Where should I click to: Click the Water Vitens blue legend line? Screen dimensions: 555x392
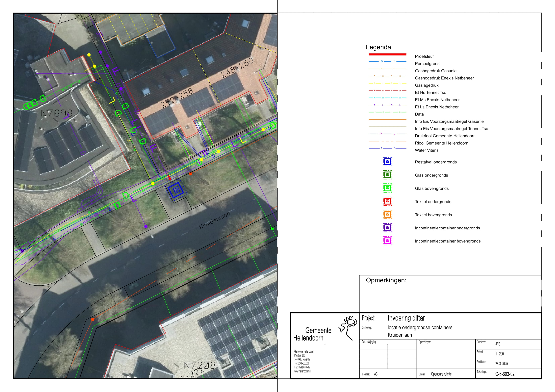(x=387, y=148)
